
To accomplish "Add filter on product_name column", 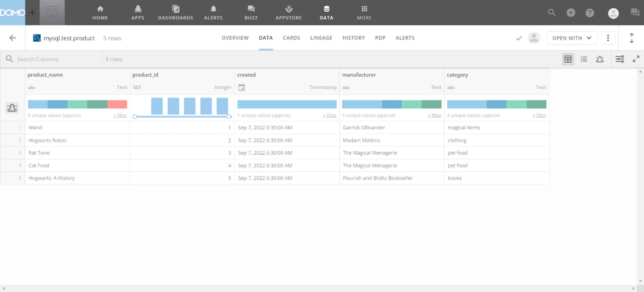I will (120, 115).
